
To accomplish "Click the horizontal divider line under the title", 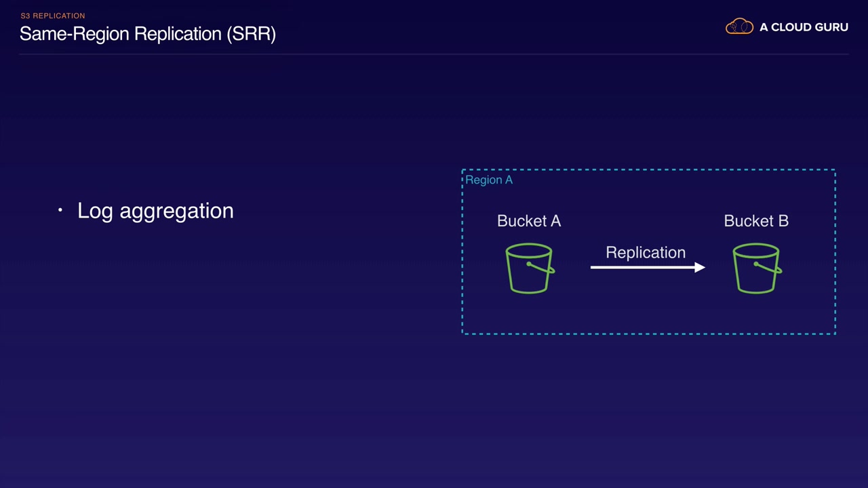I will pos(434,54).
